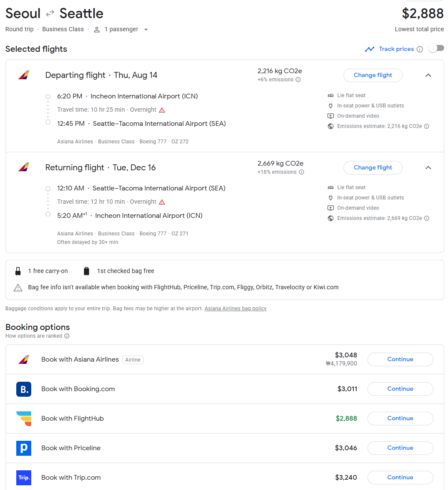This screenshot has height=490, width=448.
Task: Click the Track prices info icon
Action: click(x=420, y=49)
